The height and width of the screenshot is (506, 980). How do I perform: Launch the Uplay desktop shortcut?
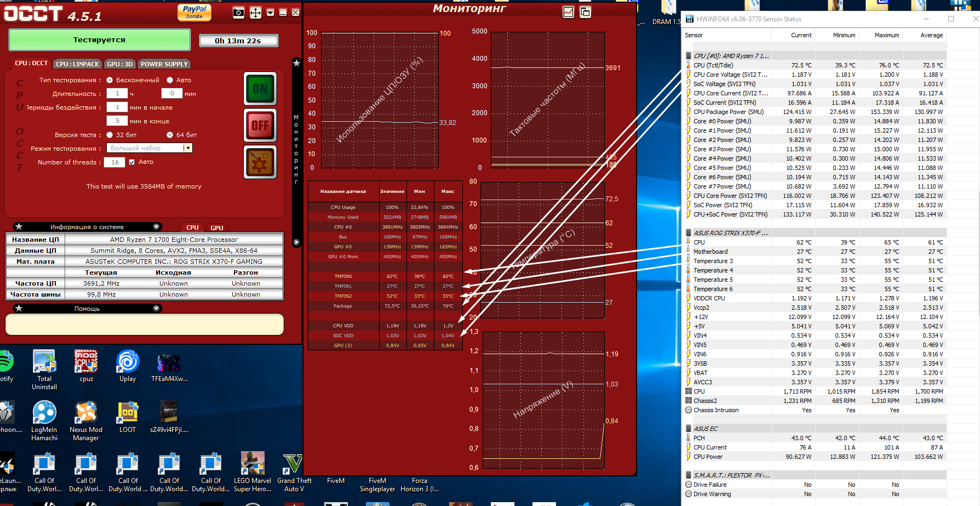128,366
